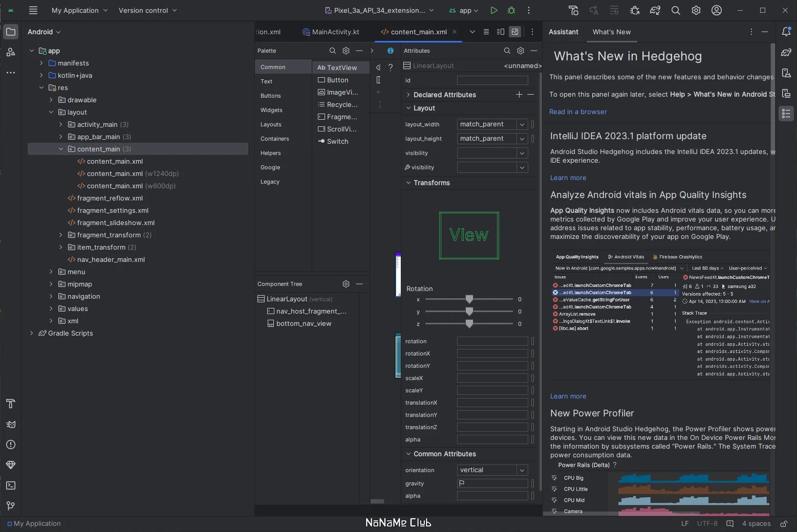Switch editor to Code view mode
Viewport: 797px width, 532px height.
[x=486, y=32]
